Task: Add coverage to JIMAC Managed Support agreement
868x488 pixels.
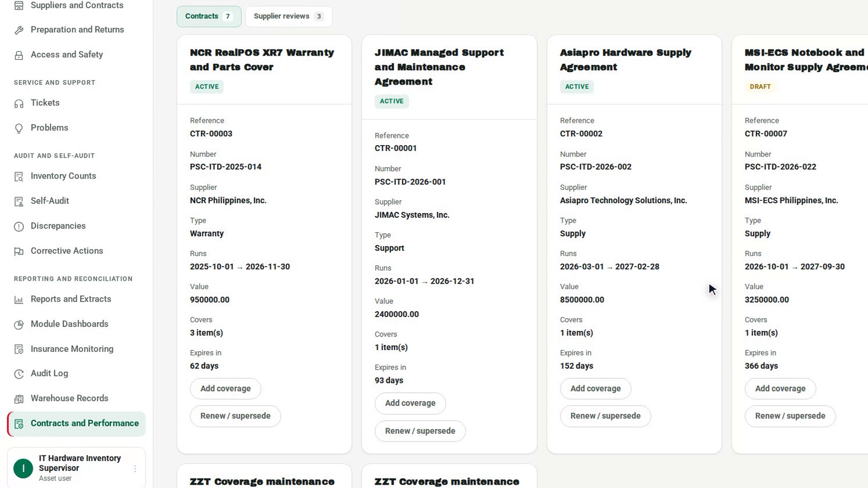Action: pyautogui.click(x=410, y=403)
